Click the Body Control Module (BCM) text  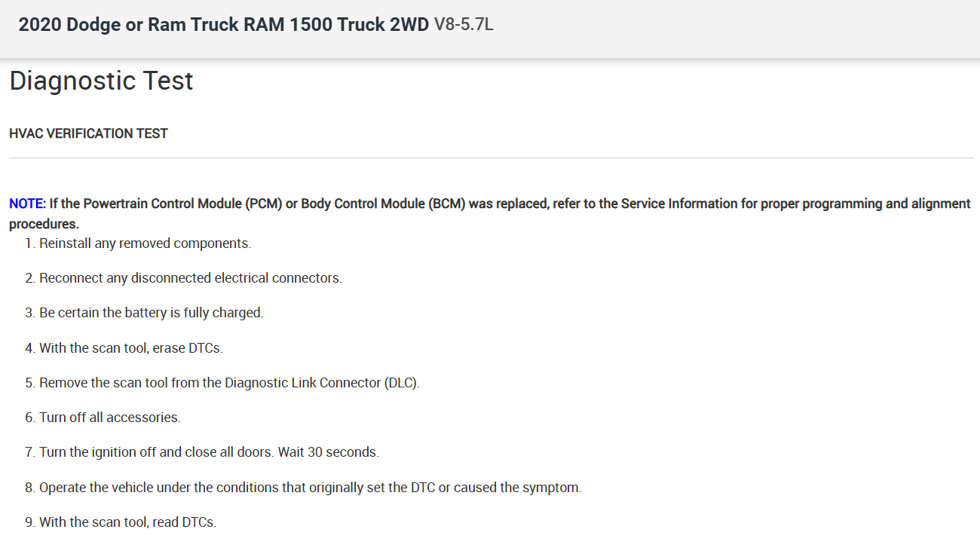382,203
